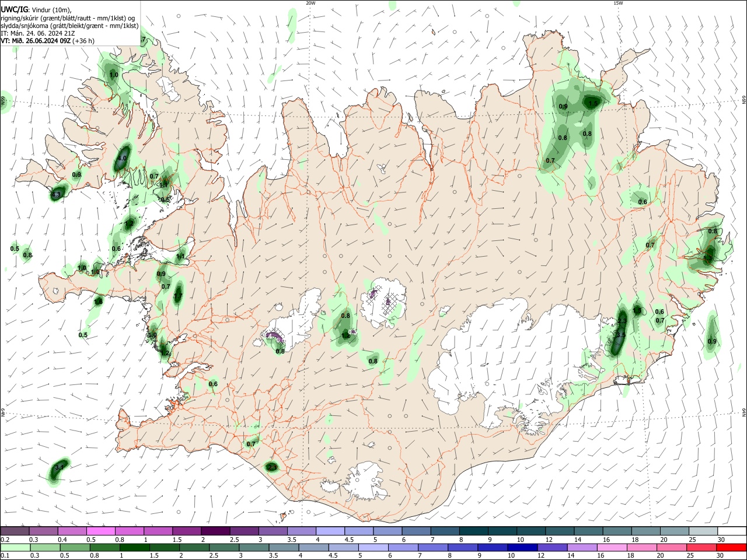This screenshot has width=747, height=560.
Task: Click the "0.2" label under upper legend
Action: click(x=5, y=540)
